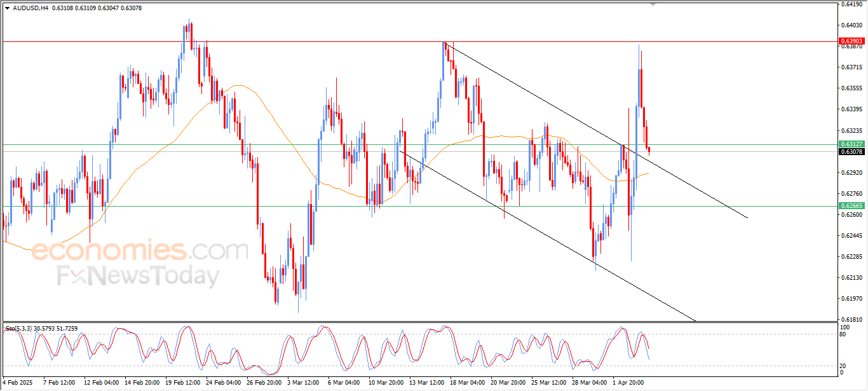Select the green 0.62665 price level tag
This screenshot has height=391, width=868.
[x=851, y=206]
